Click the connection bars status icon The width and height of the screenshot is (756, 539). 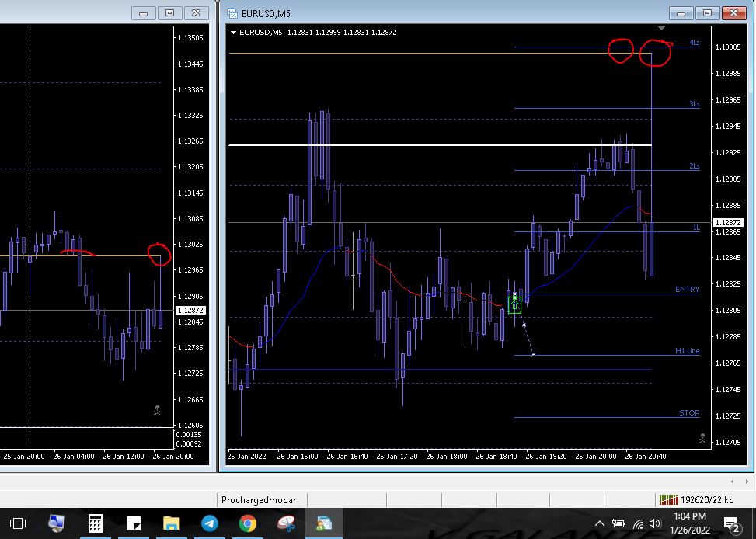(668, 499)
